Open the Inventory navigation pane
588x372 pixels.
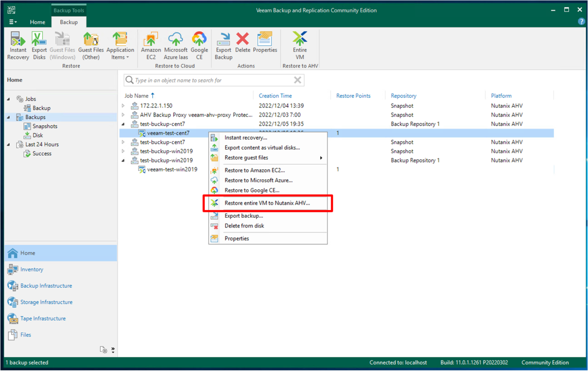(61, 270)
